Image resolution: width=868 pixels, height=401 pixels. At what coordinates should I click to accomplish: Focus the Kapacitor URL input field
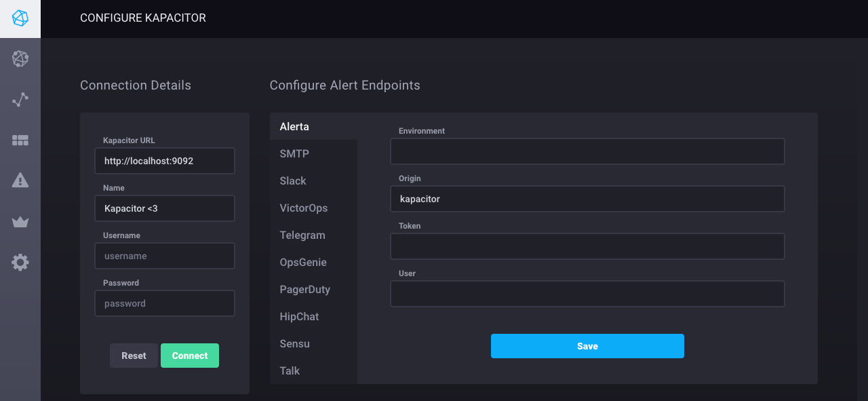(165, 161)
